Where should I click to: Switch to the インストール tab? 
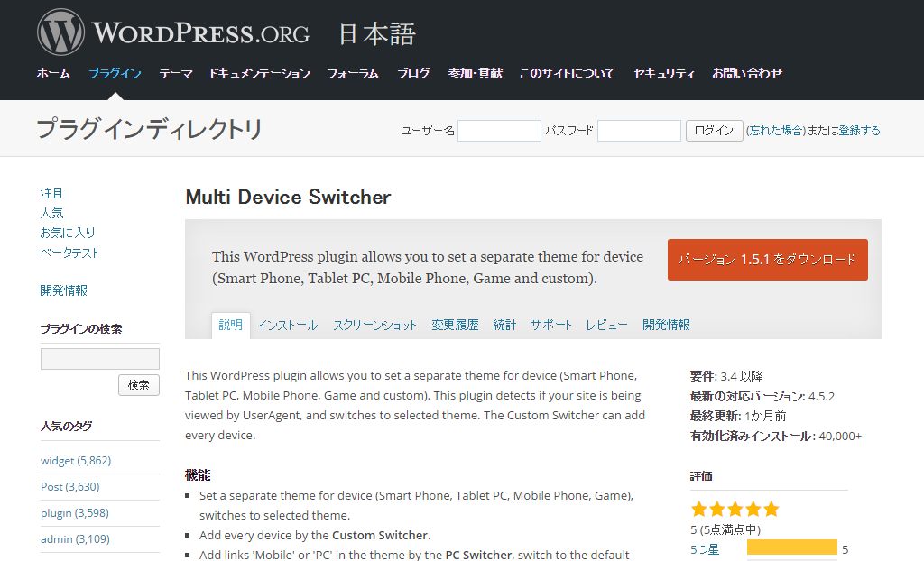click(x=287, y=326)
